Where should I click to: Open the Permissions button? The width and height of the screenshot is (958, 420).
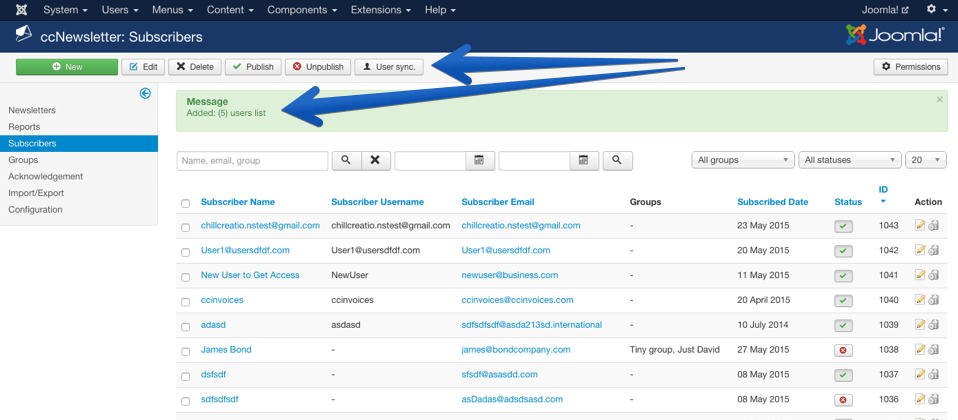[911, 67]
